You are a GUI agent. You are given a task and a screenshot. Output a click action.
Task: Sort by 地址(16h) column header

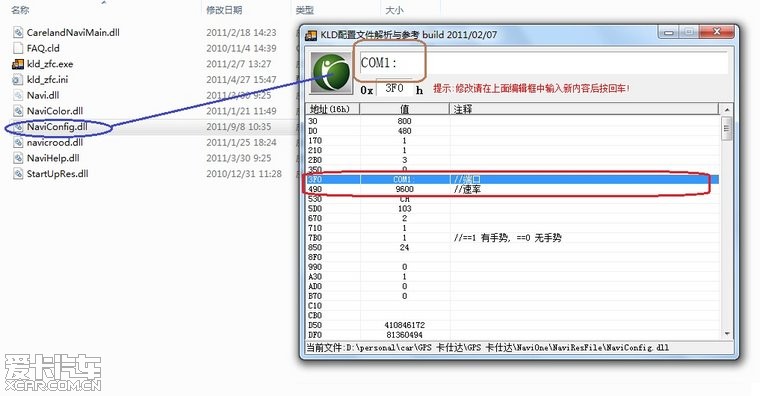(332, 109)
